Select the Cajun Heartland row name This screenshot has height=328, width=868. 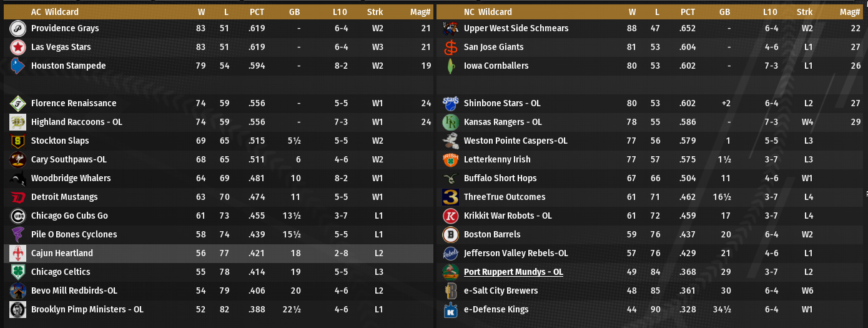tap(62, 253)
